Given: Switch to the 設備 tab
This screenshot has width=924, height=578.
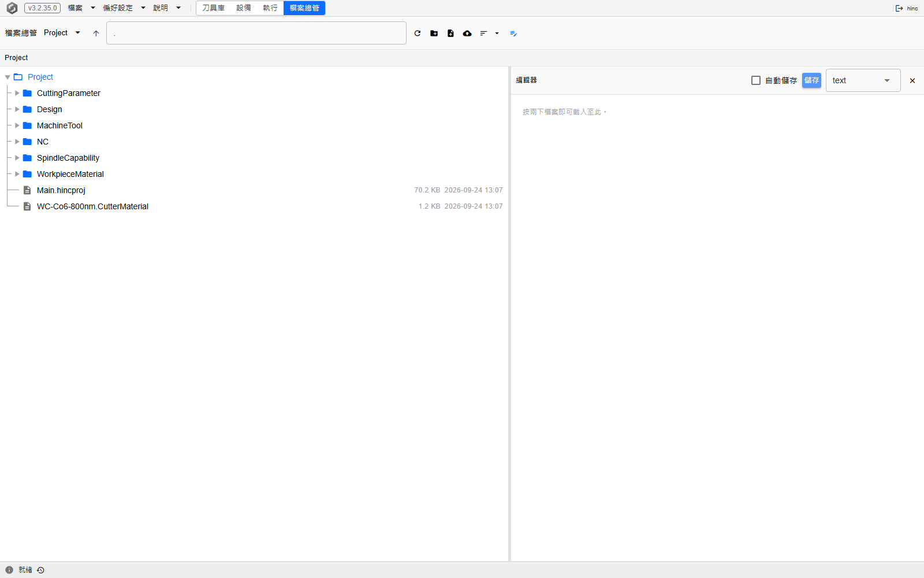Looking at the screenshot, I should pos(244,8).
